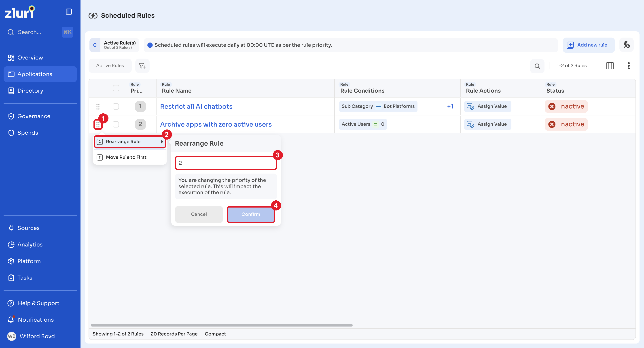The height and width of the screenshot is (348, 644).
Task: Open column layout chooser icon
Action: pyautogui.click(x=610, y=66)
